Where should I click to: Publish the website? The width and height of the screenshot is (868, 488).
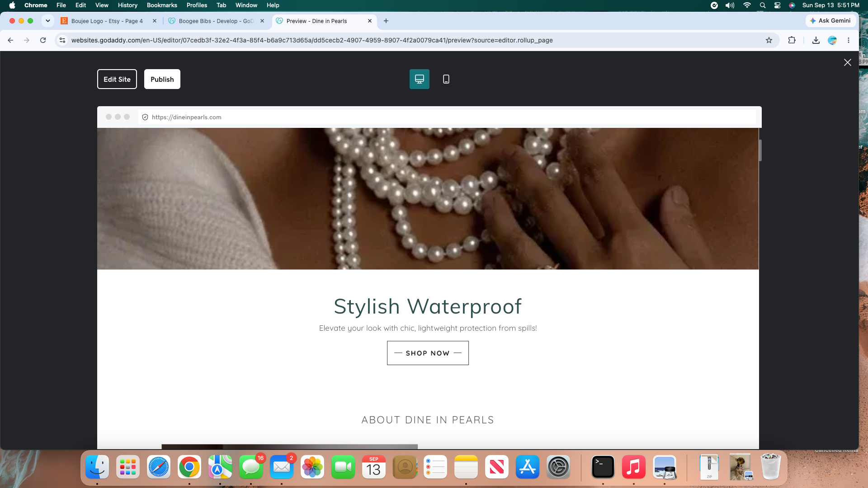162,79
